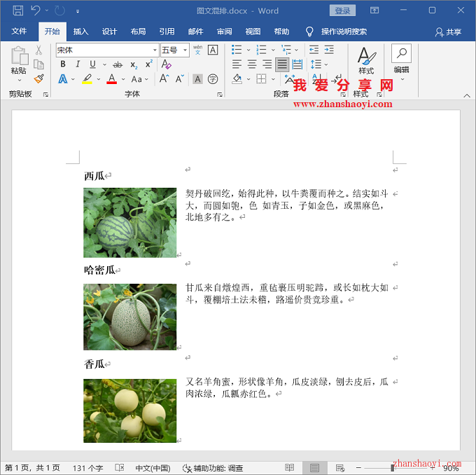Open the 样式 styles gallery
The width and height of the screenshot is (476, 475).
tap(366, 61)
